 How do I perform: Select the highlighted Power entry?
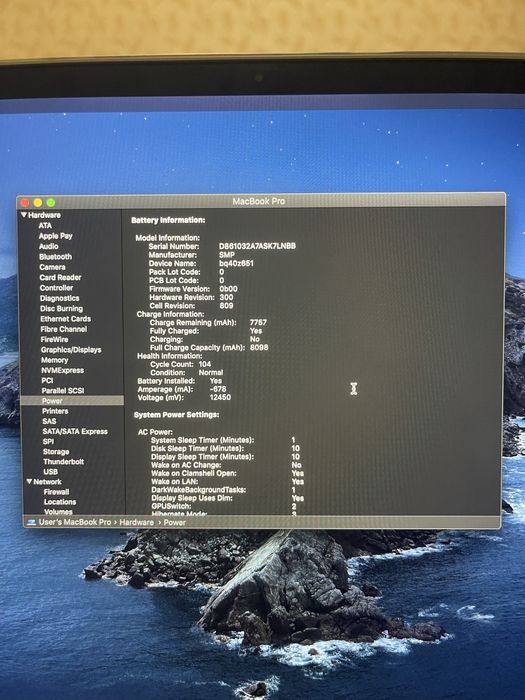72,401
